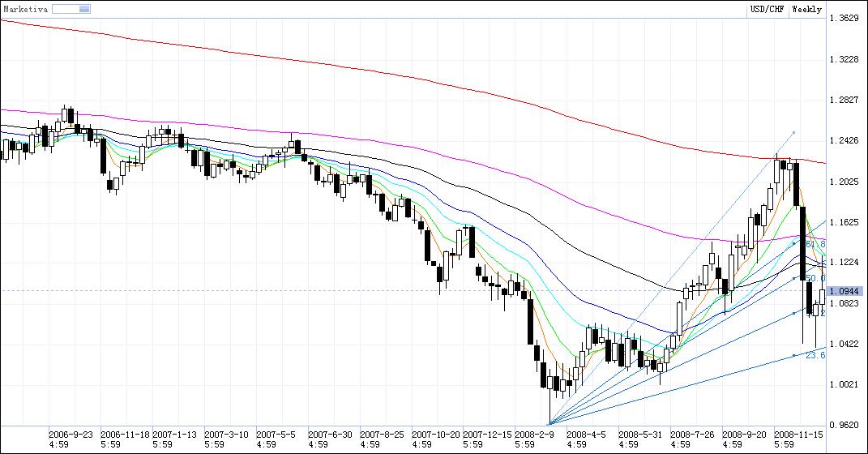This screenshot has height=454, width=868.
Task: Click the 2008-11-15 date label
Action: [799, 435]
